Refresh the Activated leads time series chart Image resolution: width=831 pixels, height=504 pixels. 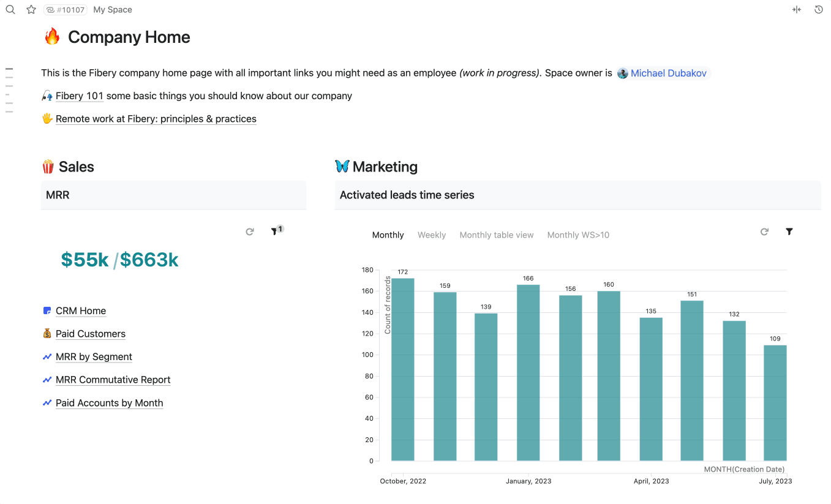[x=764, y=231]
